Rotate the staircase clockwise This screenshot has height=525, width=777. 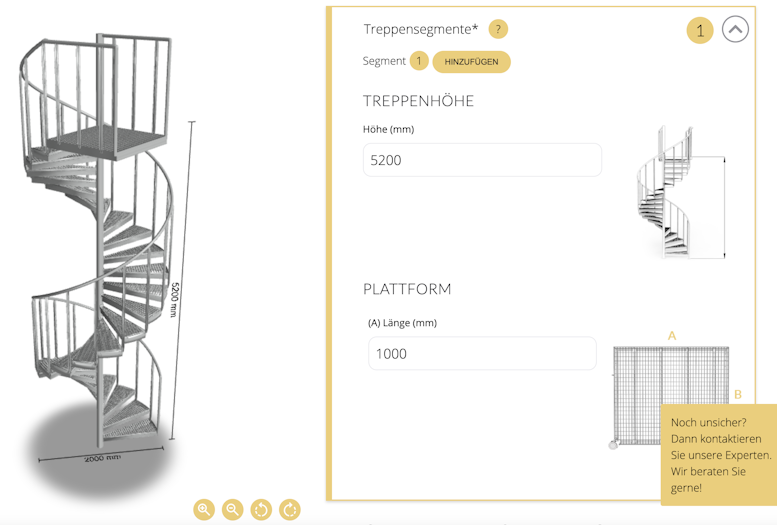click(x=290, y=509)
